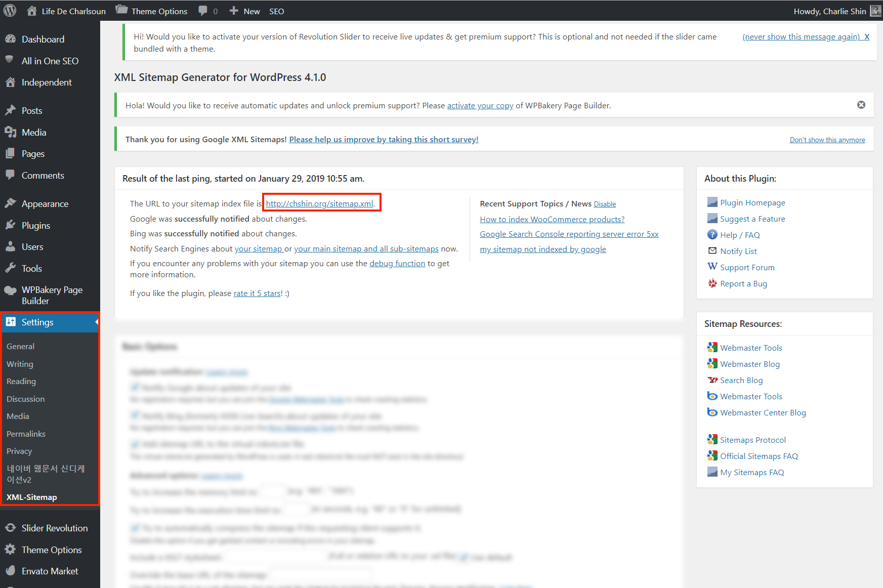Click the WordPress logo in admin bar
883x588 pixels.
tap(10, 11)
